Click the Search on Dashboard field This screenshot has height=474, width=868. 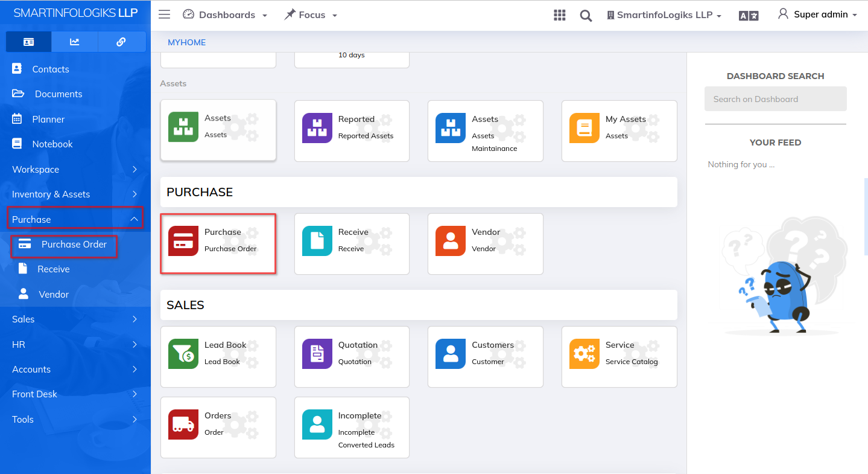775,99
